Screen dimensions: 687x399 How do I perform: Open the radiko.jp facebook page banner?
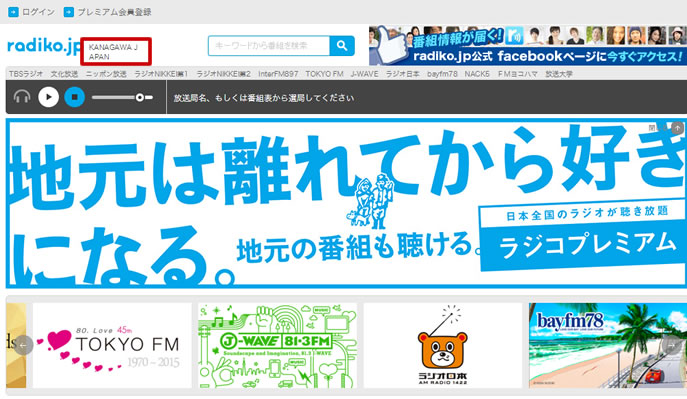pos(528,46)
